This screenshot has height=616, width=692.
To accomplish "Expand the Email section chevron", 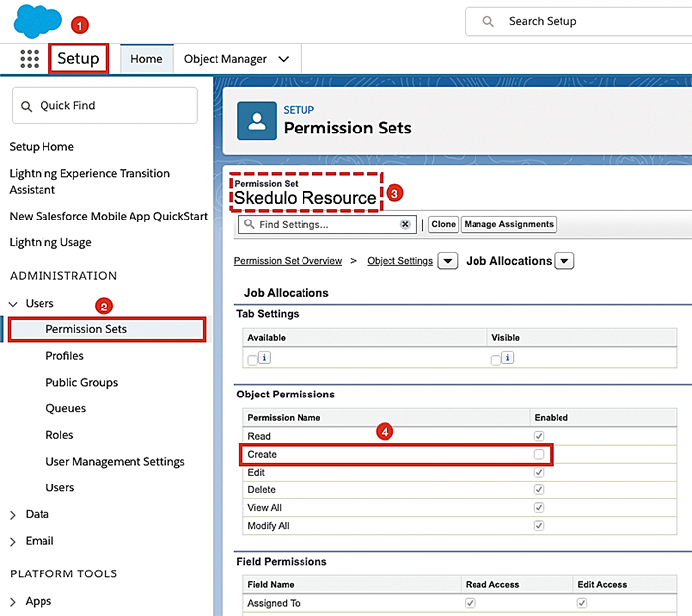I will point(13,542).
